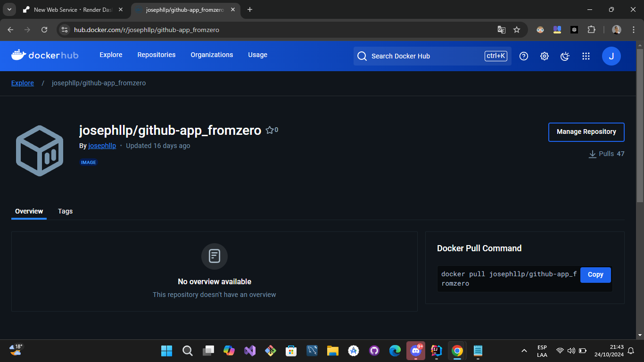Screen dimensions: 644x362
Task: Open a new browser tab
Action: click(x=250, y=9)
